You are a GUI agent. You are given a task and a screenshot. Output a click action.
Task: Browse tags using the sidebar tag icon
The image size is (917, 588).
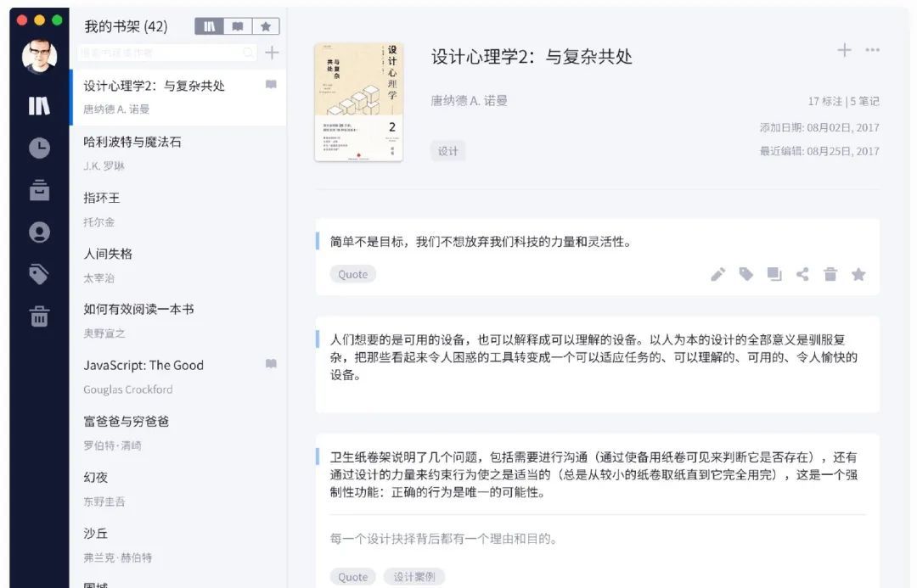pos(39,273)
